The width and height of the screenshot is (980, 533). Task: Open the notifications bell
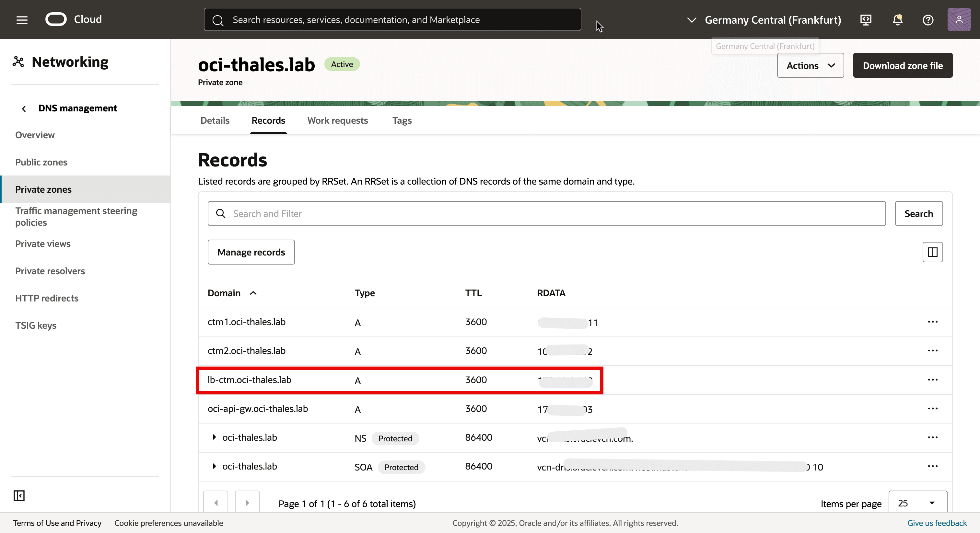[897, 20]
